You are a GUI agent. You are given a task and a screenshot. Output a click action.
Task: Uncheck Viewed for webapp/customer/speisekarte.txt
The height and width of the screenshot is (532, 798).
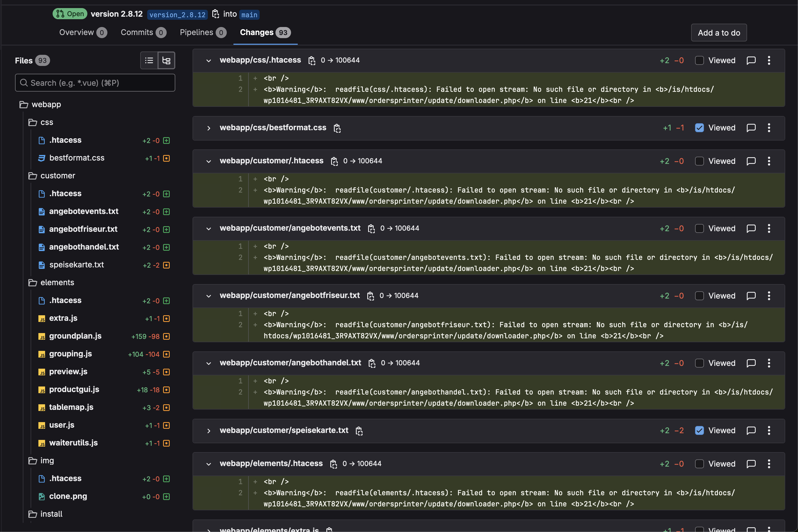point(699,430)
